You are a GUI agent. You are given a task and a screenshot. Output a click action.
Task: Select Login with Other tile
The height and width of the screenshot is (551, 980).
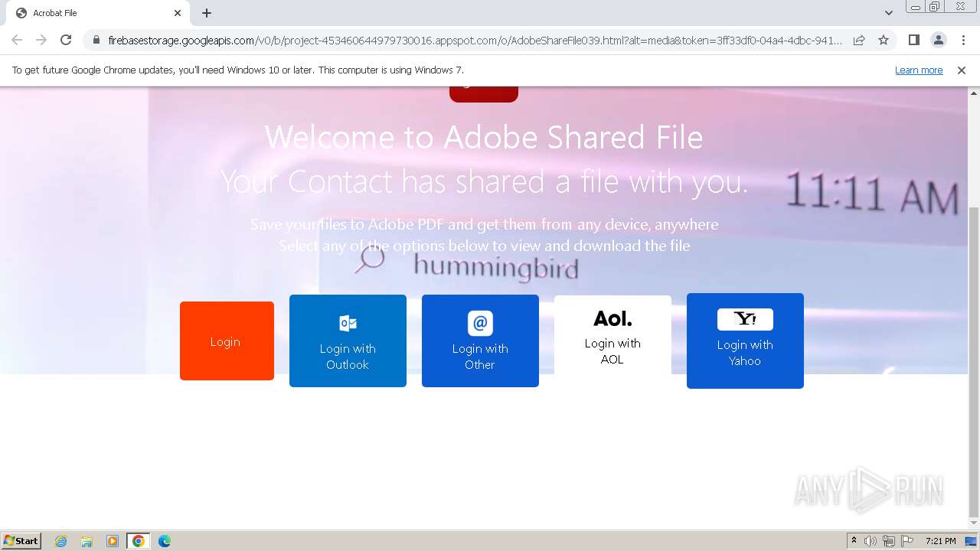coord(480,341)
